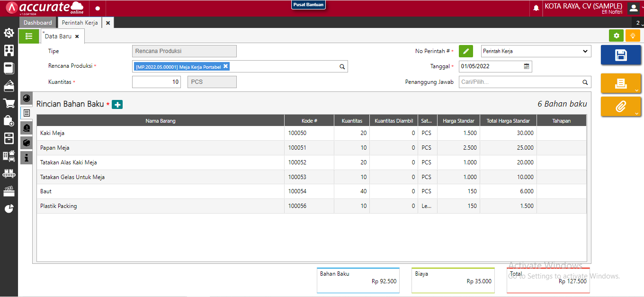644x297 pixels.
Task: Click the Nama Barang column header
Action: pos(161,121)
